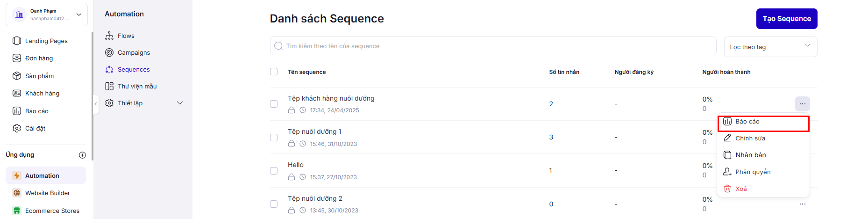Screen dimensions: 868x219
Task: Click the Flows hierarchy icon
Action: [x=109, y=36]
